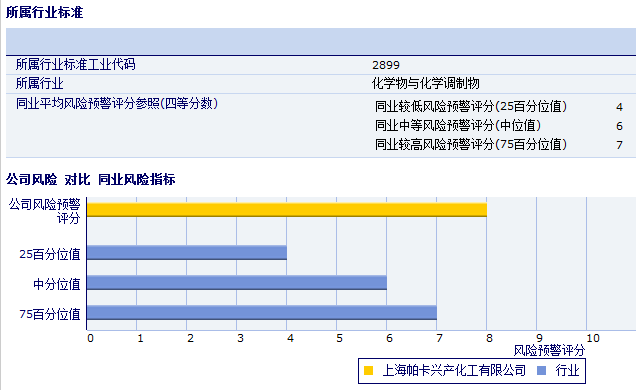Screen dimensions: 643x390
Task: Click the 公司风险 对比 同业风险指标 heading
Action: pyautogui.click(x=91, y=179)
